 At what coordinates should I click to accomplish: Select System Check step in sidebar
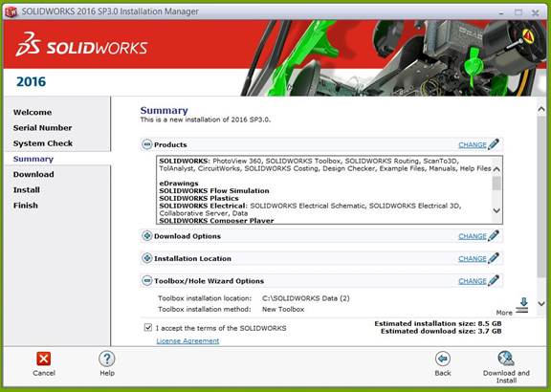tap(43, 143)
